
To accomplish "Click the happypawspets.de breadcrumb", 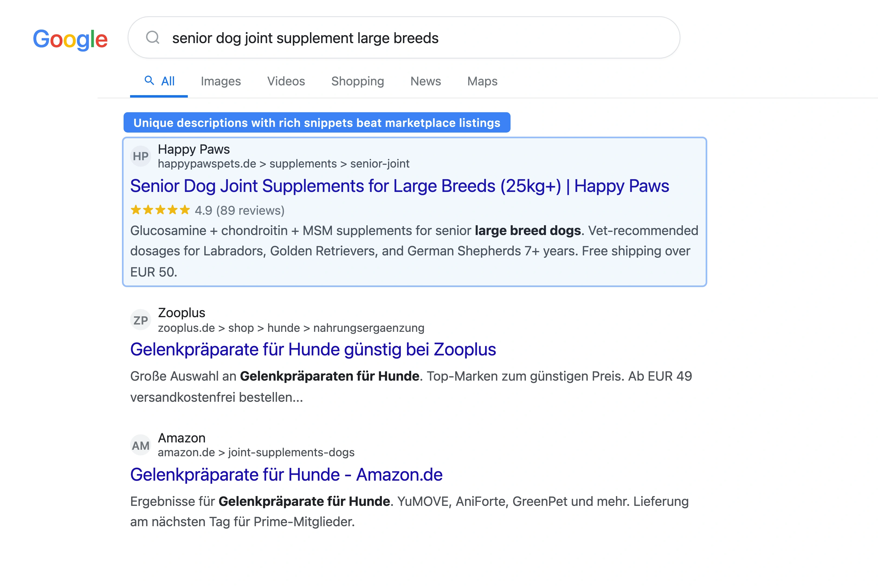I will [x=206, y=163].
